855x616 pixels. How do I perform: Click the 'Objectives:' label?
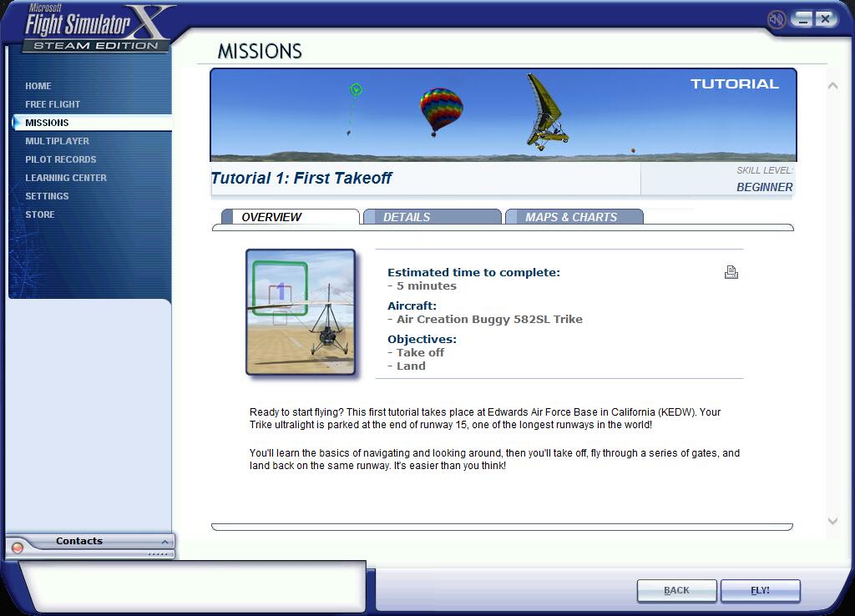click(422, 340)
